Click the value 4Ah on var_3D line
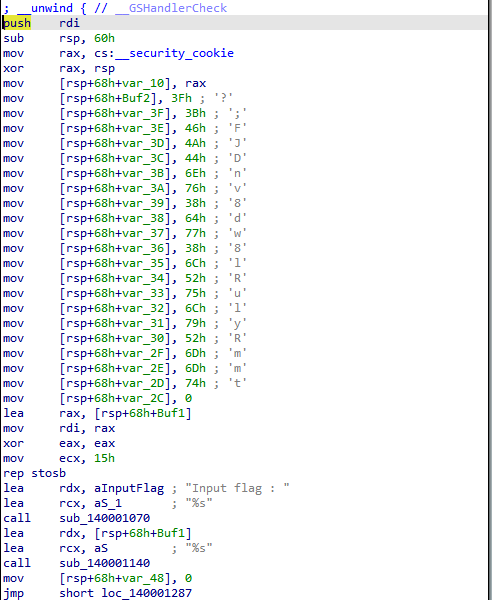Viewport: 492px width, 600px height. coord(195,143)
